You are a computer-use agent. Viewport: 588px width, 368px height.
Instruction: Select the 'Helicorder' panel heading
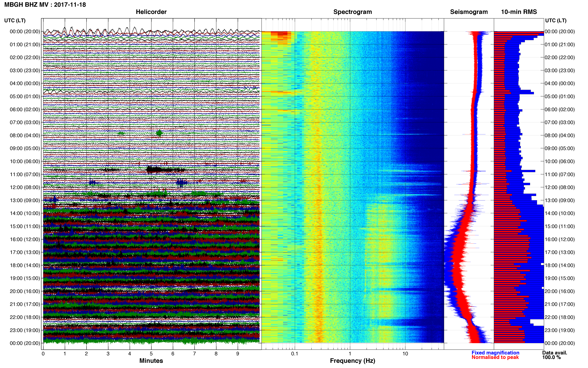click(x=151, y=12)
